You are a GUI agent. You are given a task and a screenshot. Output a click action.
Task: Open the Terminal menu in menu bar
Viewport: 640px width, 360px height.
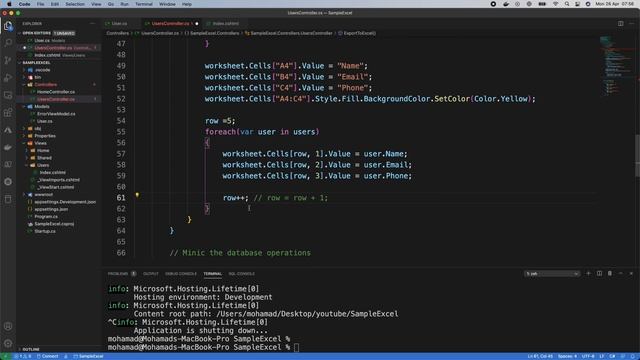144,4
